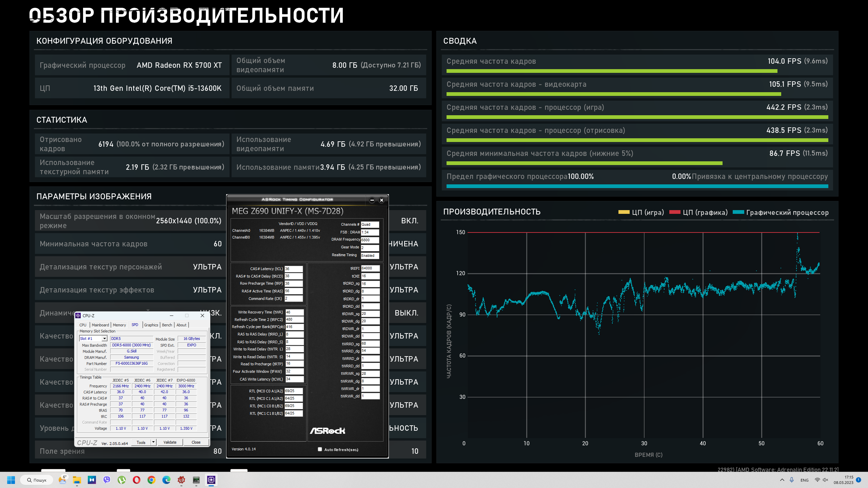Click the Gear Mode value field

370,248
